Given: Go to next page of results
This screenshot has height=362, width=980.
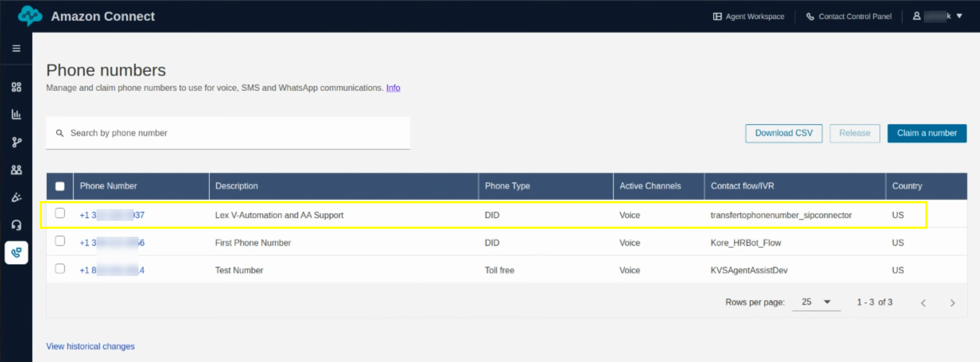Looking at the screenshot, I should click(952, 303).
